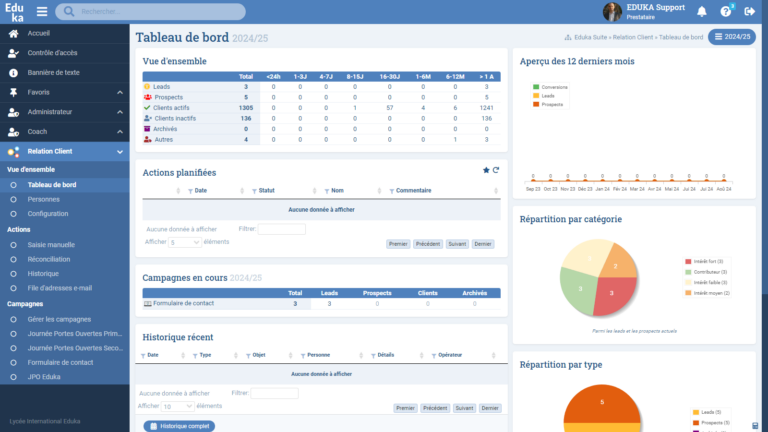Open the 2024/25 year selector
The width and height of the screenshot is (768, 432).
(x=732, y=37)
